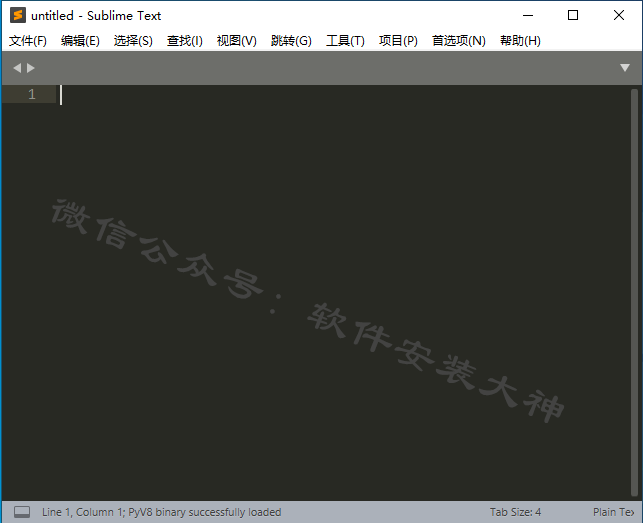The width and height of the screenshot is (643, 523).
Task: Open the 查找(I) menu
Action: pyautogui.click(x=185, y=41)
